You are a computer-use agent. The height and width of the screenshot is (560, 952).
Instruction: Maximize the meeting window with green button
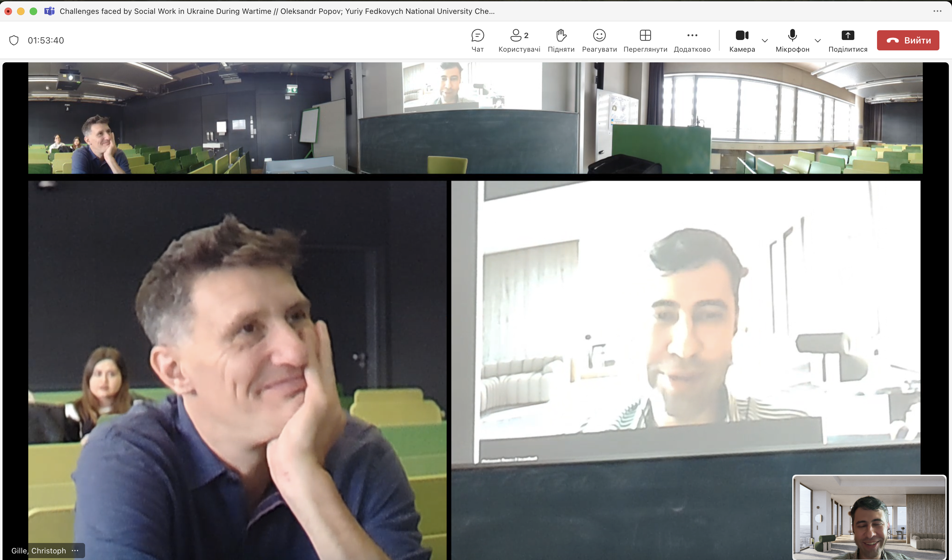point(33,11)
